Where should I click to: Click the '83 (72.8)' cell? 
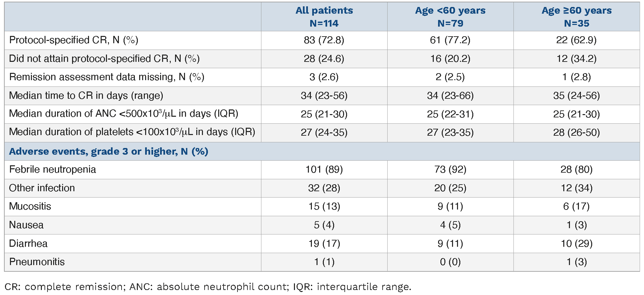(324, 40)
